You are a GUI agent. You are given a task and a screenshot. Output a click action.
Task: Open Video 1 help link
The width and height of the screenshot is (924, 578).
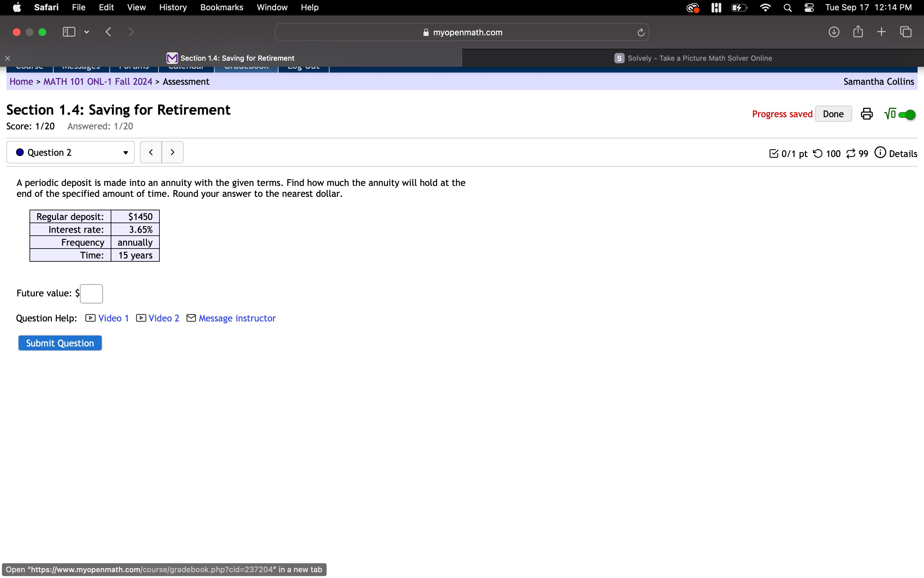[113, 318]
